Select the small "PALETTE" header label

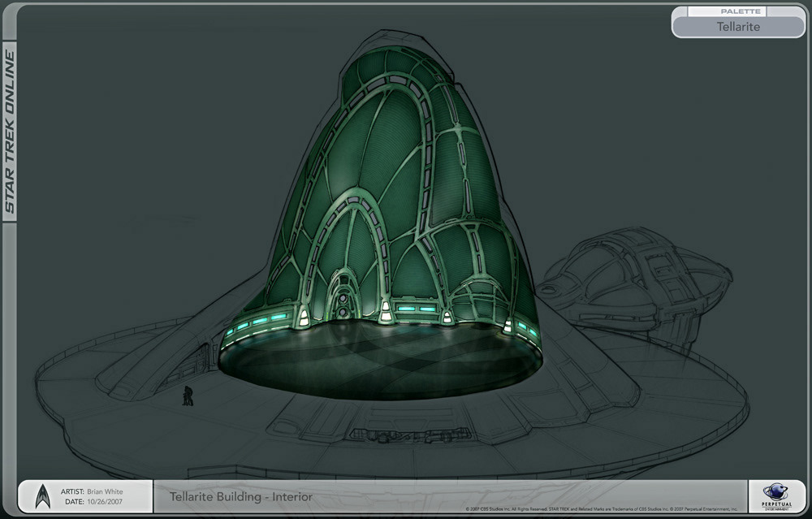pos(741,11)
